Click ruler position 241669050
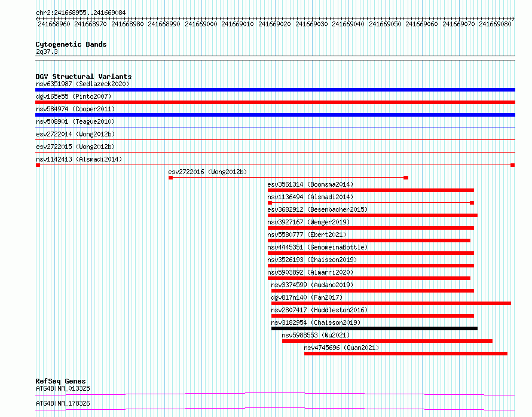Image resolution: width=532 pixels, height=417 pixels. coord(385,24)
